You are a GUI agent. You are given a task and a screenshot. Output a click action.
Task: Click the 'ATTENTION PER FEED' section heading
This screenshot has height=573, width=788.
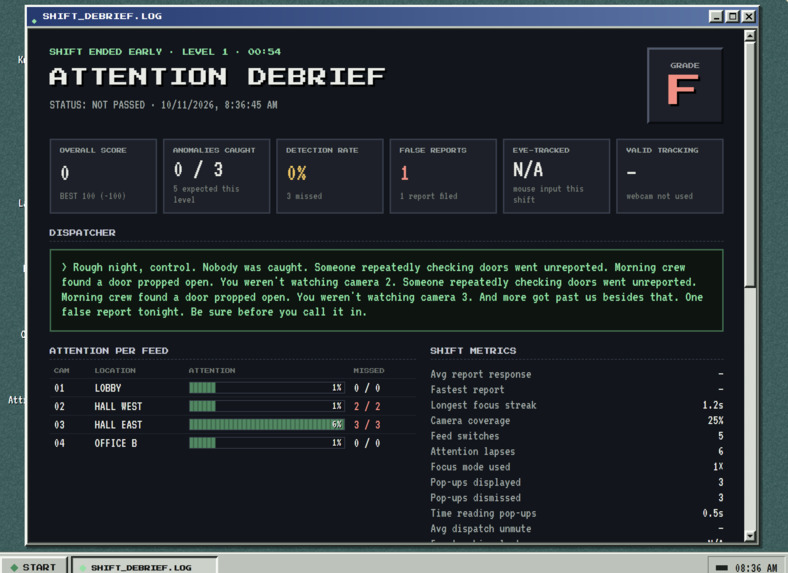coord(109,351)
